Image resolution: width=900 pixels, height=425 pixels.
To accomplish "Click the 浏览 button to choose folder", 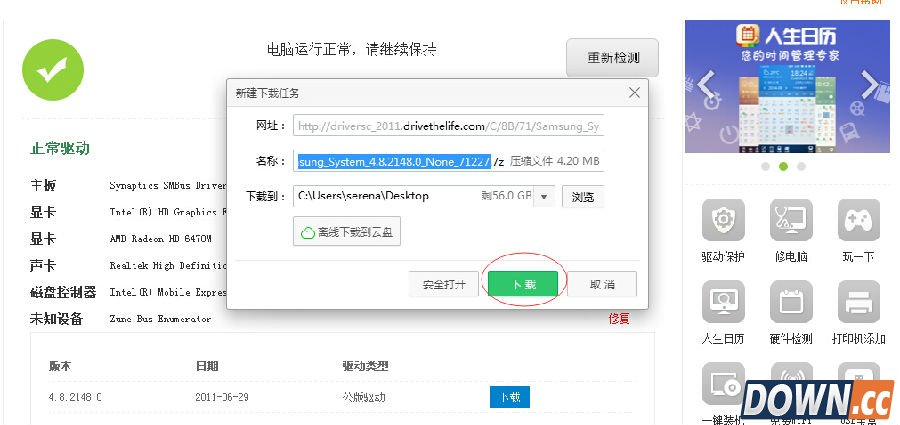I will click(583, 196).
